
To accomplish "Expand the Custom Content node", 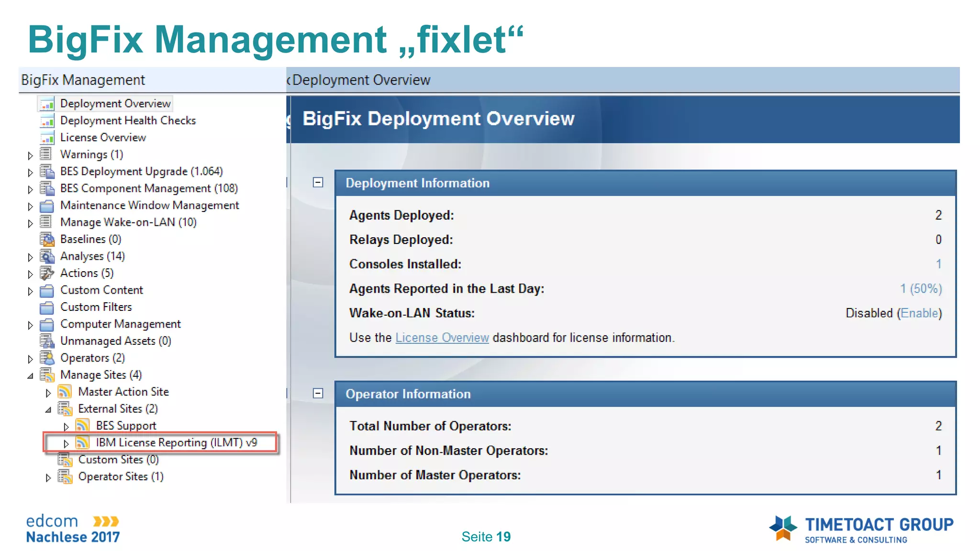I will click(x=30, y=291).
